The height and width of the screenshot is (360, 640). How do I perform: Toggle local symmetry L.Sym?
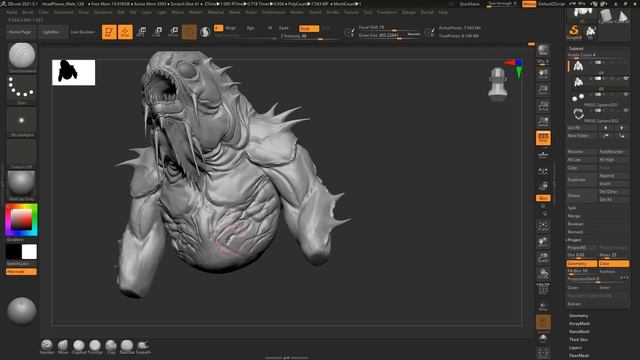tap(543, 171)
